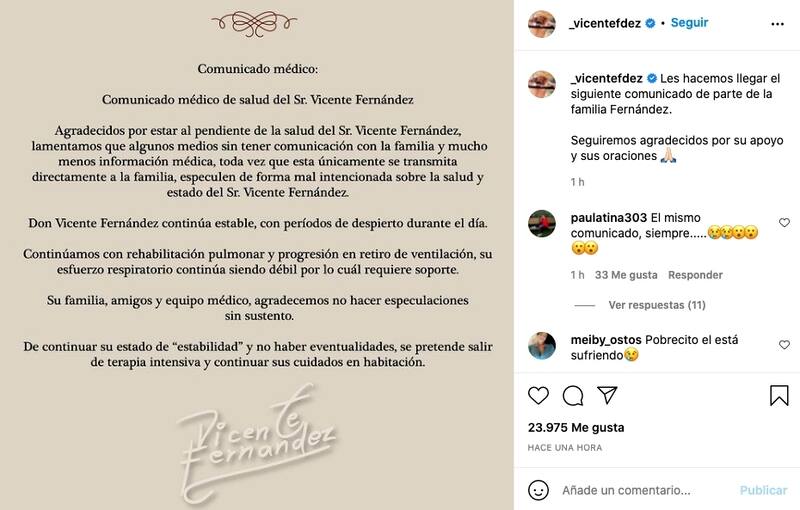The width and height of the screenshot is (800, 510).
Task: Click the comment bubble icon
Action: point(573,396)
